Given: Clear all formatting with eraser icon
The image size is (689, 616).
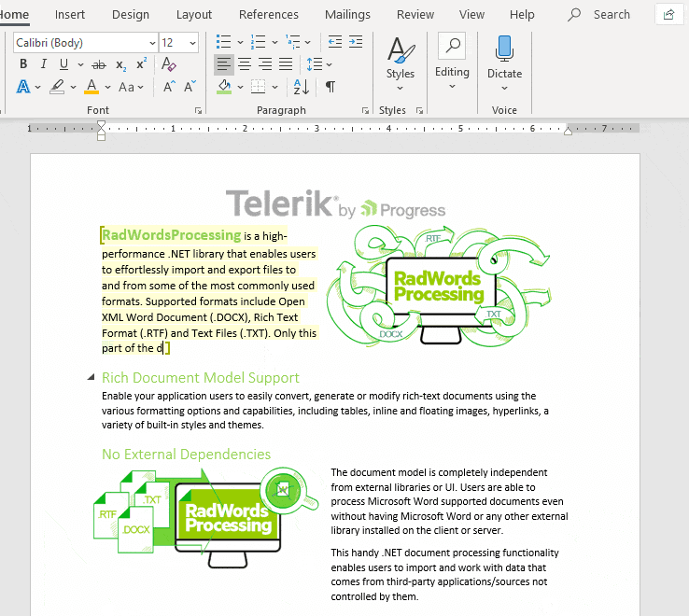Looking at the screenshot, I should pyautogui.click(x=169, y=64).
